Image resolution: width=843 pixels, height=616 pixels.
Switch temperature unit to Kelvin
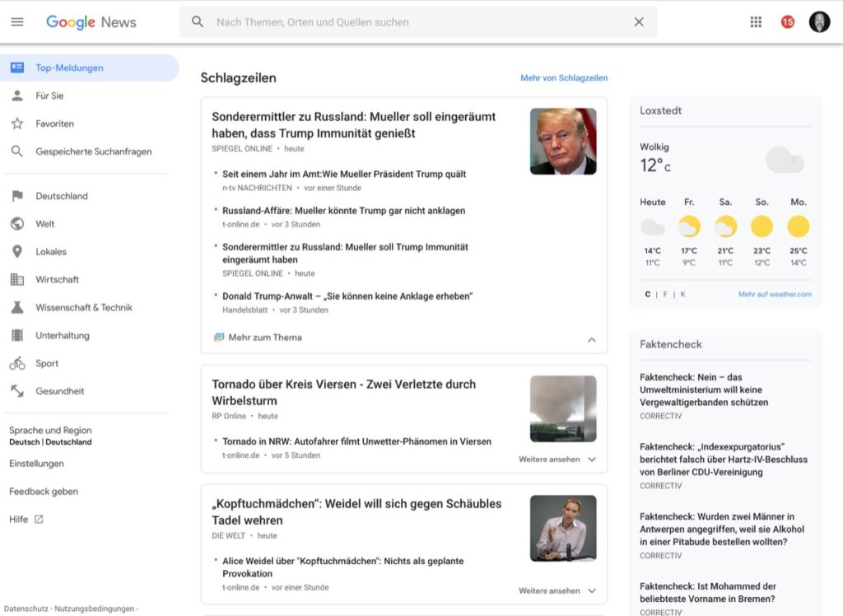(682, 294)
